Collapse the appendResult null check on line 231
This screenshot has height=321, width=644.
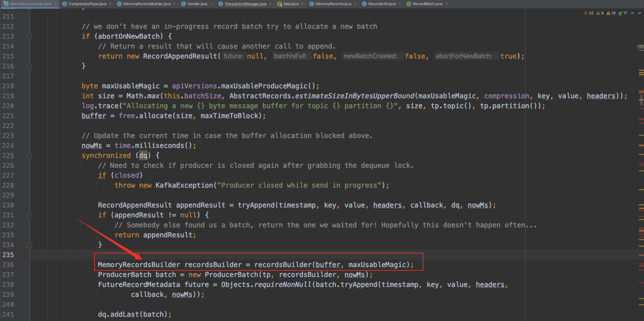(30, 215)
